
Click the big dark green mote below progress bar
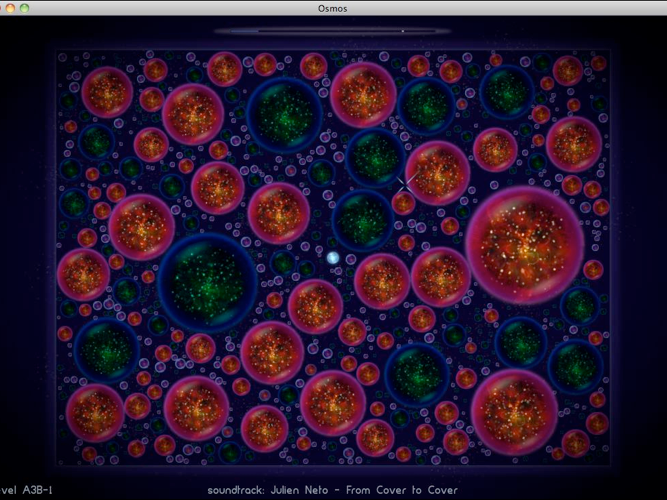pos(285,118)
